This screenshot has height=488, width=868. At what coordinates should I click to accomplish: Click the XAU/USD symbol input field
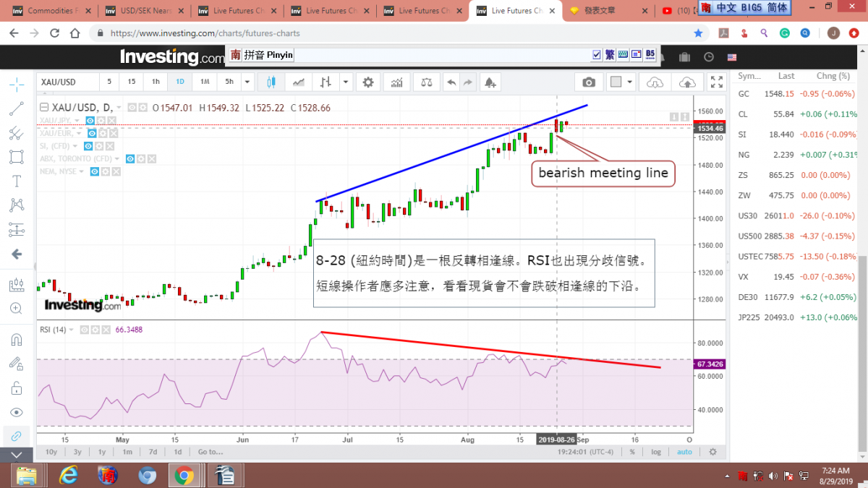point(66,82)
